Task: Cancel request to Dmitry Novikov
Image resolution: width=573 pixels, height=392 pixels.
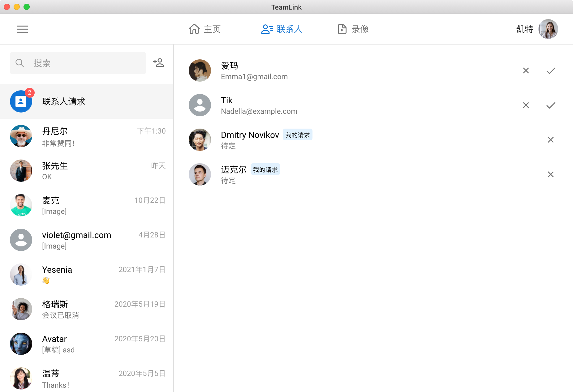Action: tap(550, 140)
